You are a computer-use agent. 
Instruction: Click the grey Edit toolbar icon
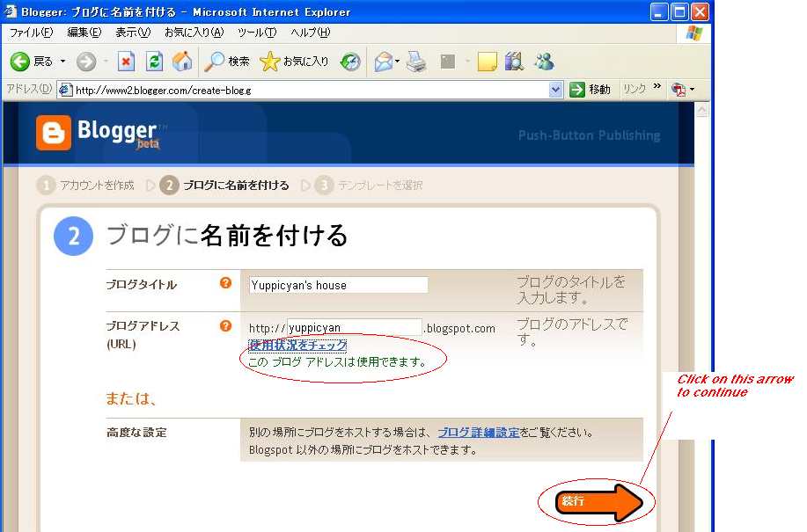[448, 62]
